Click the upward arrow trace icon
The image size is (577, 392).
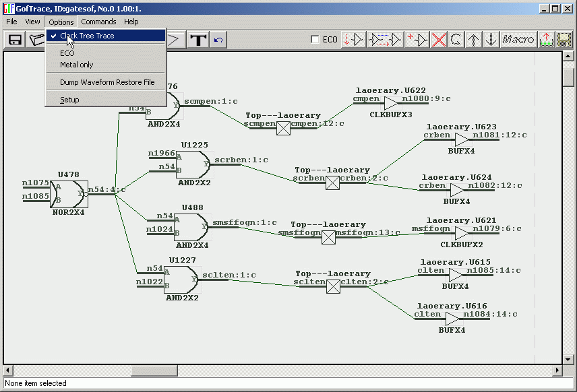coord(475,39)
